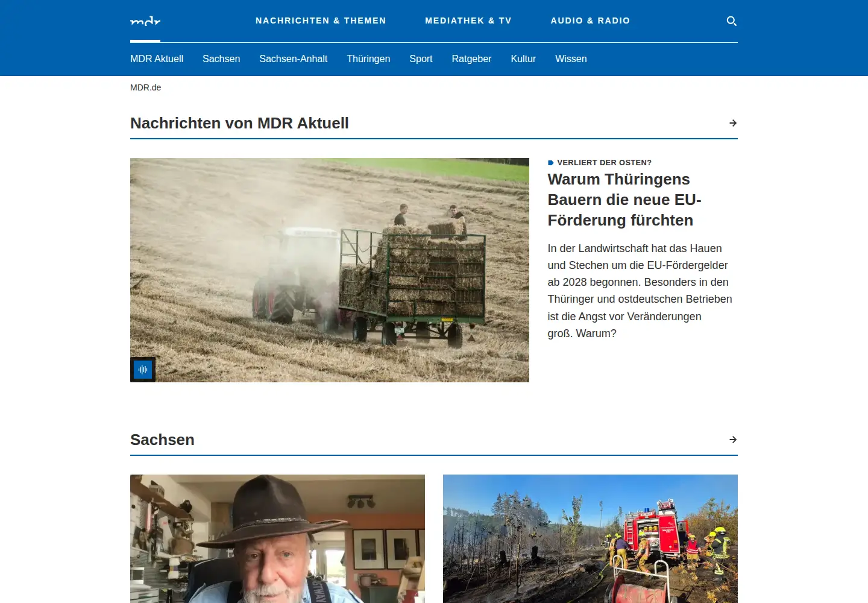Screen dimensions: 868x603
Task: Open the tractor and hay trailer image
Action: click(330, 270)
